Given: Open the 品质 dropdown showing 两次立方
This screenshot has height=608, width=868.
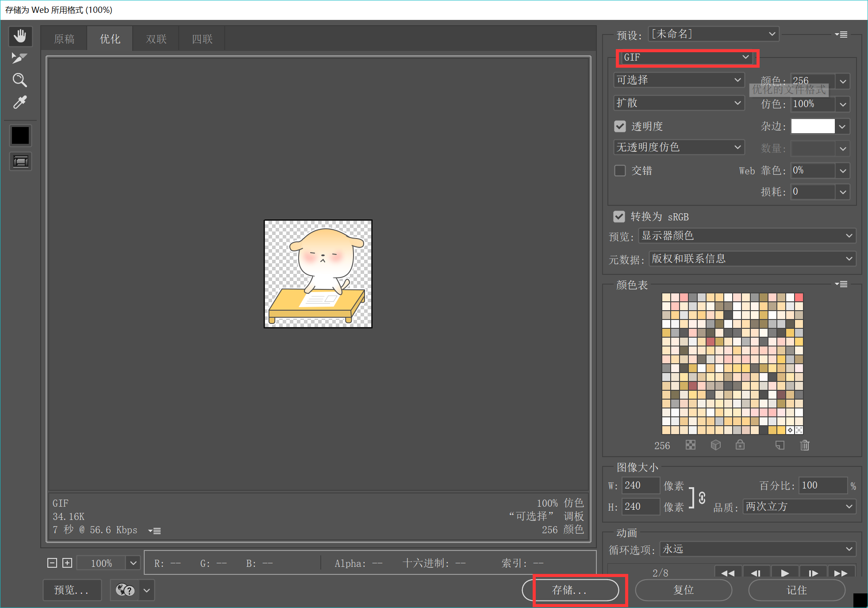Looking at the screenshot, I should (799, 507).
